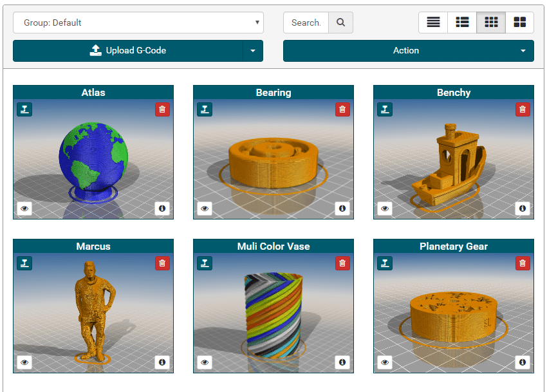Print the Bearing model
Viewport: 547px width, 392px height.
[x=205, y=109]
